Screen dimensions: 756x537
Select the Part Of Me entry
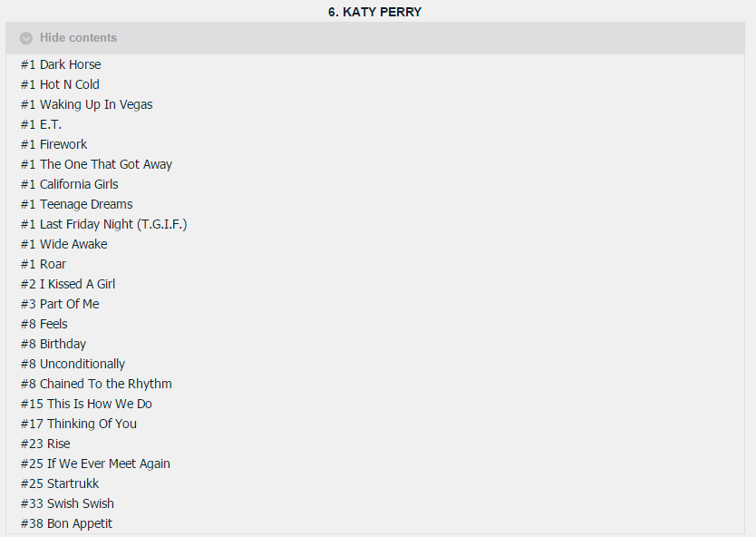(x=60, y=304)
